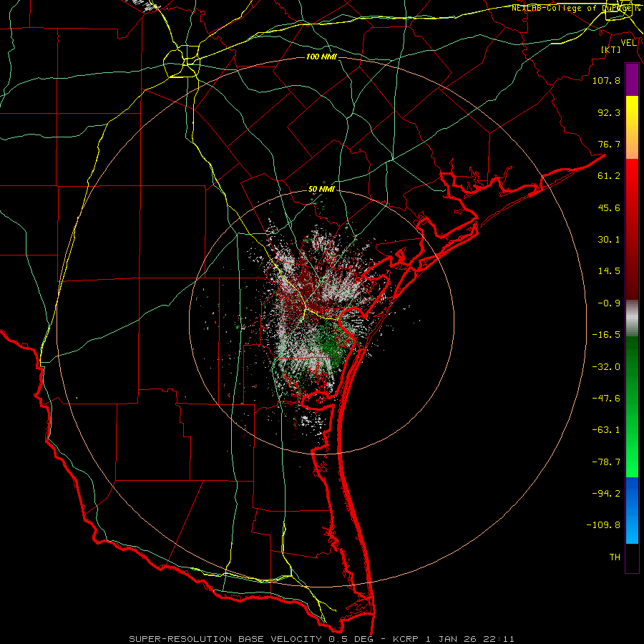Click the [KT] units label
Screen dimensions: 644x644
coord(611,49)
